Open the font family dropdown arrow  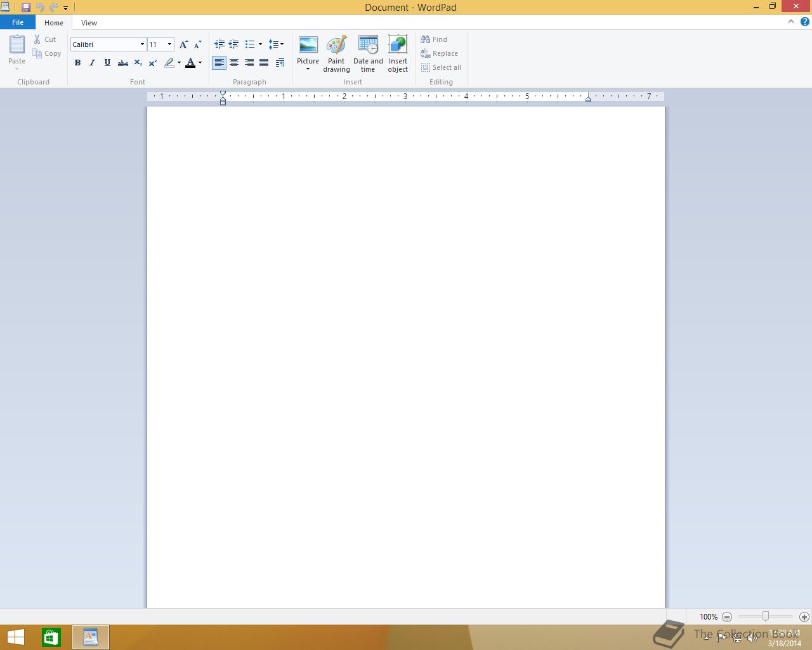coord(142,44)
